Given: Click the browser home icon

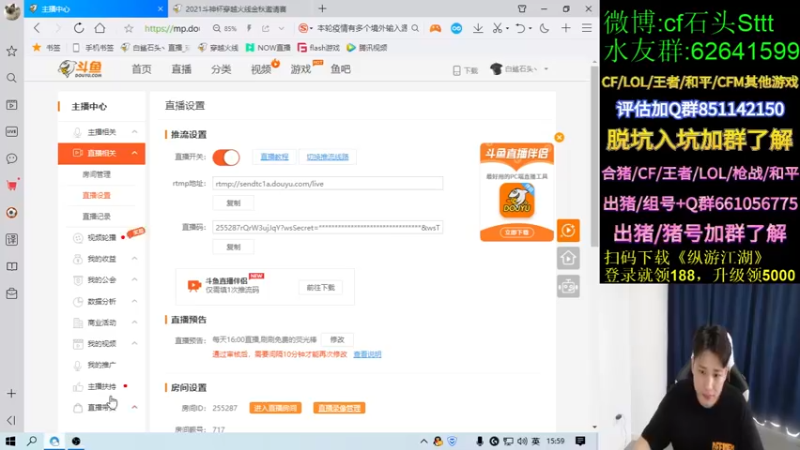Looking at the screenshot, I should pyautogui.click(x=100, y=28).
